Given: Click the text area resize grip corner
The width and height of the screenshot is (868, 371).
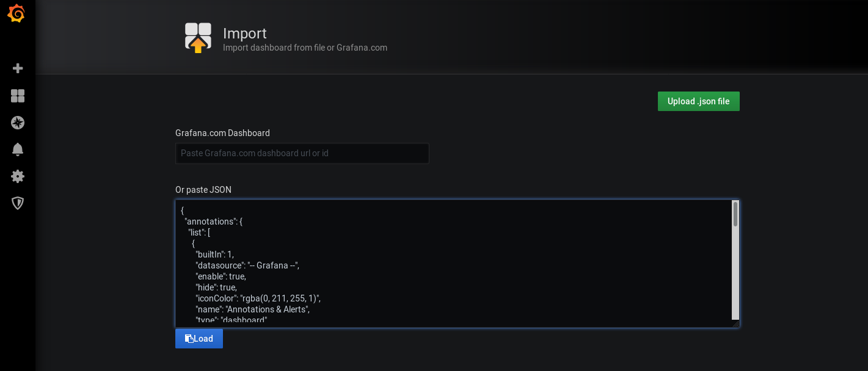Looking at the screenshot, I should pos(735,323).
